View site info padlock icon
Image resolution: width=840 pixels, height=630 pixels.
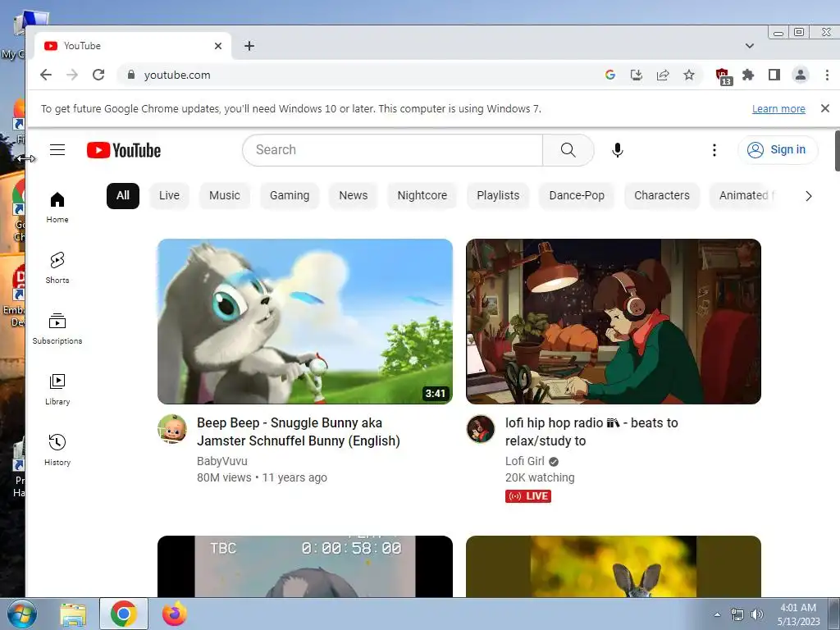point(131,75)
